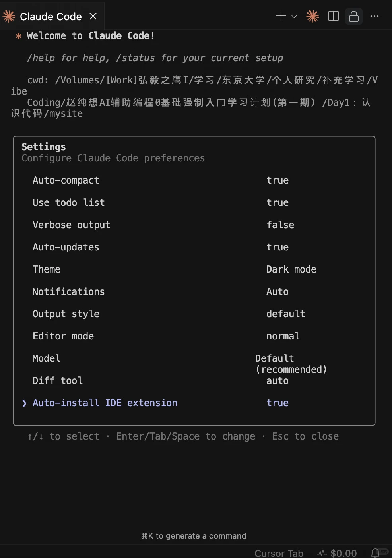This screenshot has height=558, width=392.
Task: Click the /help for help hint line
Action: [155, 58]
